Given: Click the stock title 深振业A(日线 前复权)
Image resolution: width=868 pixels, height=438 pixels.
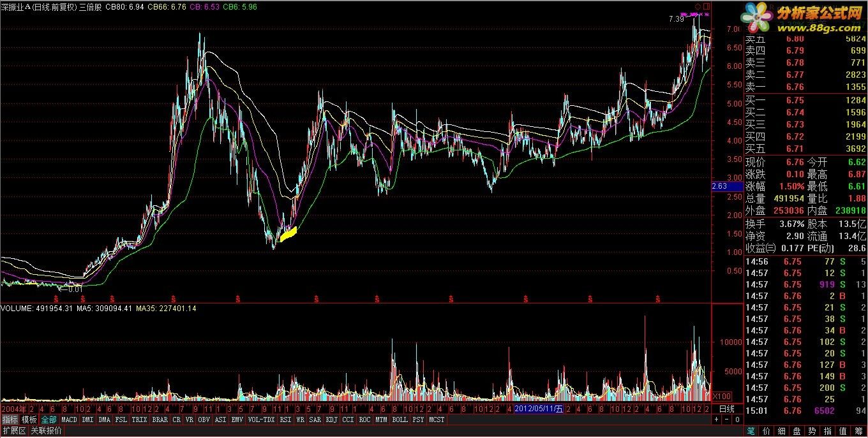Looking at the screenshot, I should [39, 6].
